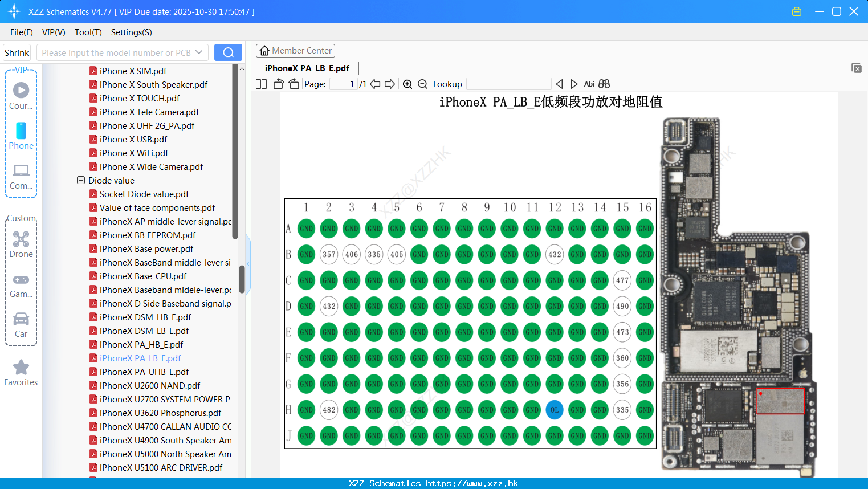Open Member Center
868x489 pixels.
[295, 51]
